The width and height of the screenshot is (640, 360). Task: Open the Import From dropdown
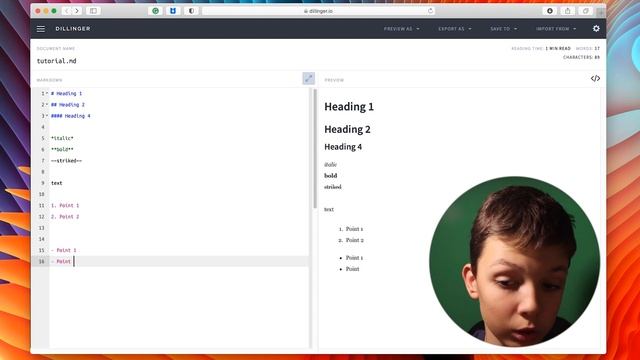point(556,29)
